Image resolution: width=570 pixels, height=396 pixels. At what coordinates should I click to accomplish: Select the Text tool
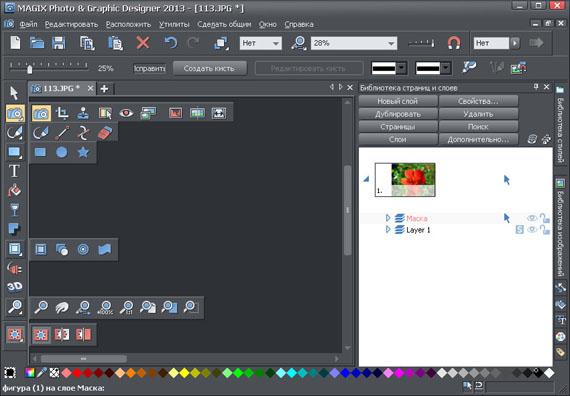14,171
